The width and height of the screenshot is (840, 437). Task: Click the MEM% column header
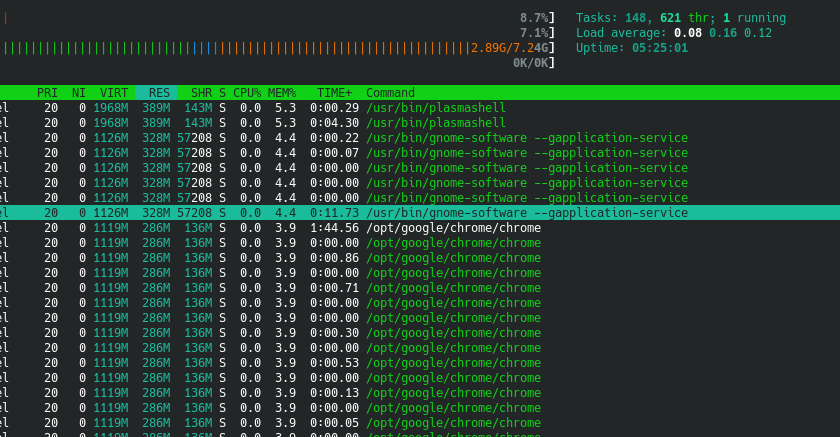pyautogui.click(x=282, y=93)
